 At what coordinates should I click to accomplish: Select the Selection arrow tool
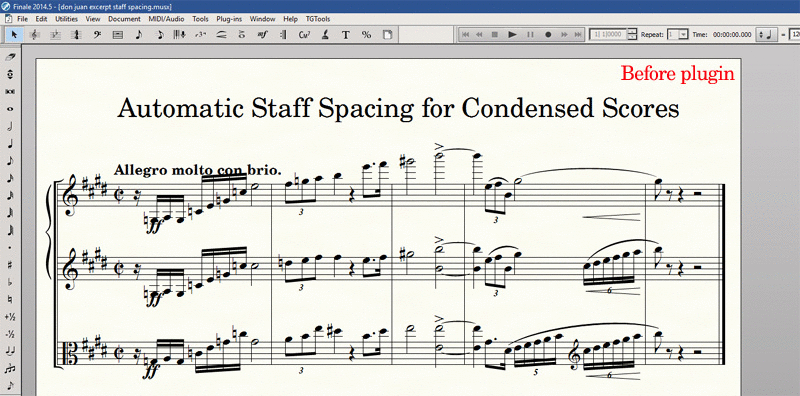[x=14, y=34]
